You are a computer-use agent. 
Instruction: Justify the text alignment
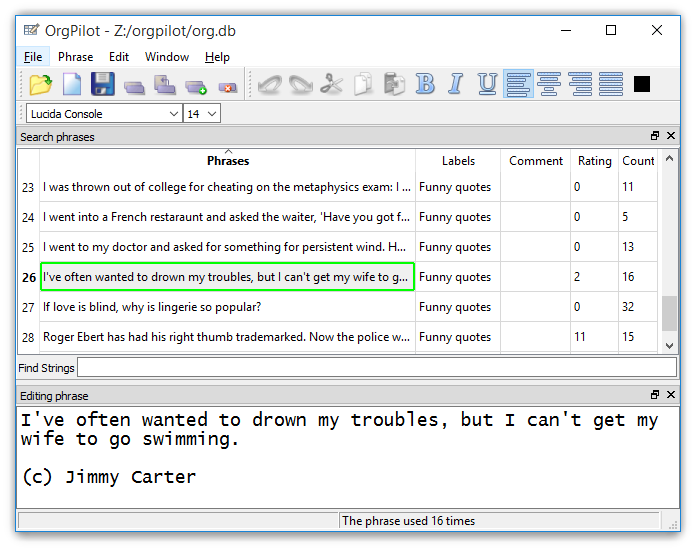click(611, 84)
